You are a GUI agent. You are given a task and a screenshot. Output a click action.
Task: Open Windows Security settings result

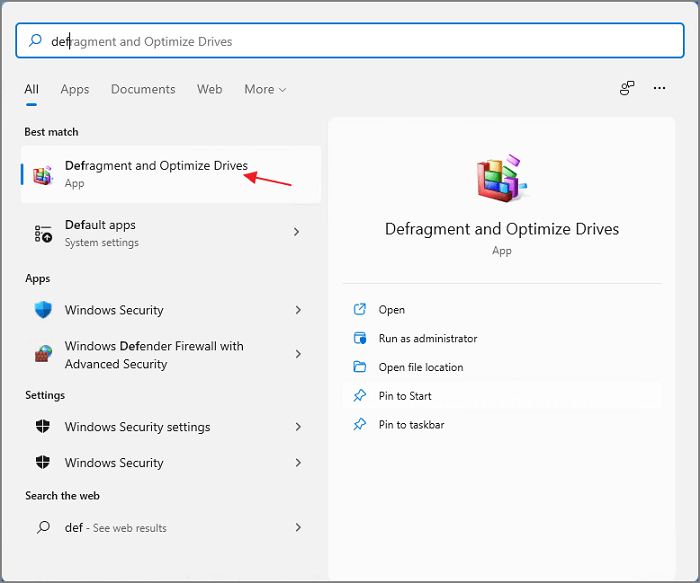(137, 427)
